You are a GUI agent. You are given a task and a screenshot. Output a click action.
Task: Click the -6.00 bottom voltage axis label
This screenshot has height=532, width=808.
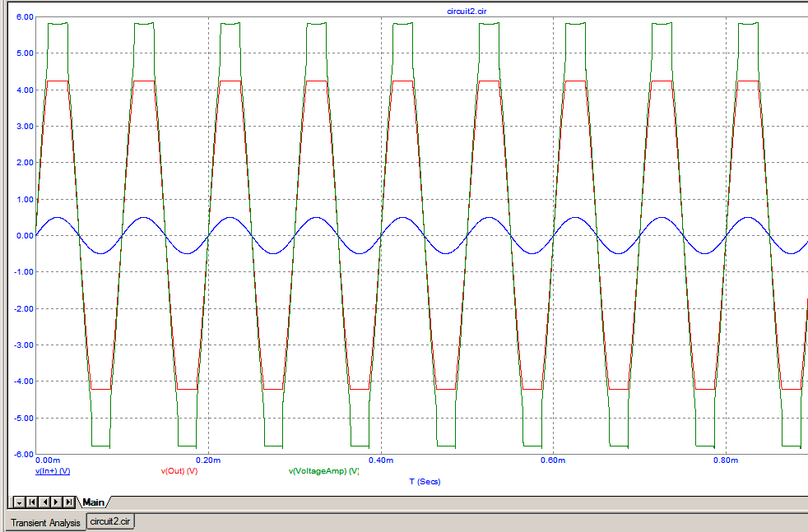(24, 454)
